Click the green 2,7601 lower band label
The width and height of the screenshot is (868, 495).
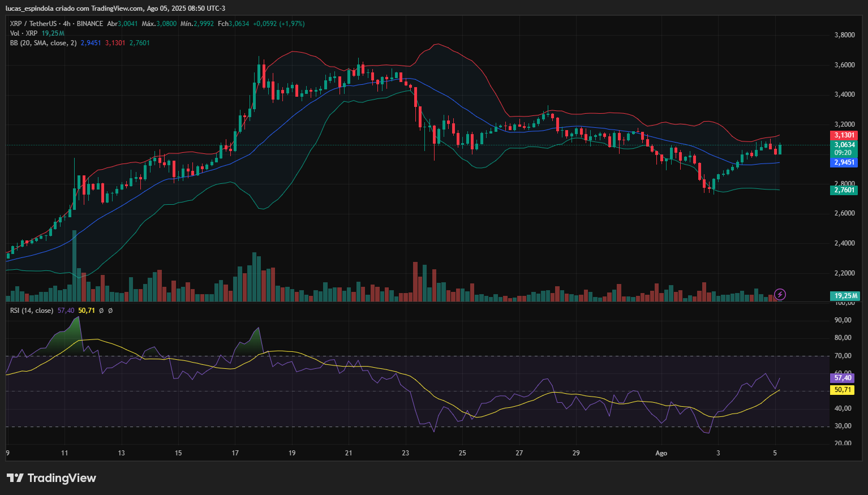(844, 190)
